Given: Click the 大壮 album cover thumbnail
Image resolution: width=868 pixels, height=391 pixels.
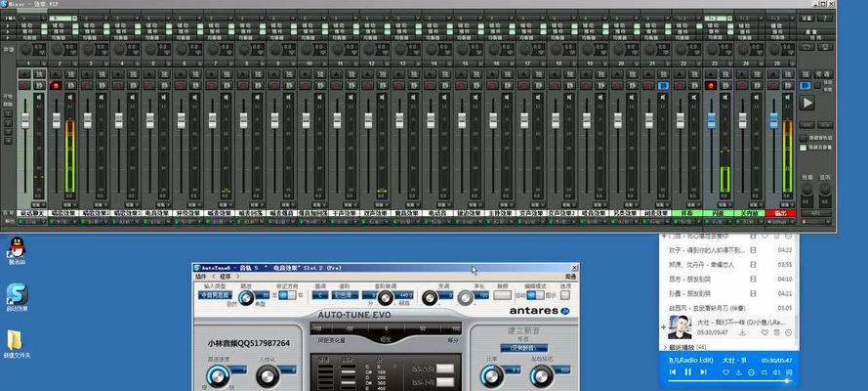Looking at the screenshot, I should point(680,327).
